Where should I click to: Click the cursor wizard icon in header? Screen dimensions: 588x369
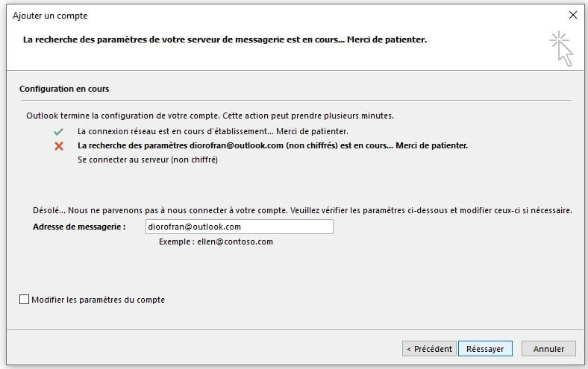point(561,48)
